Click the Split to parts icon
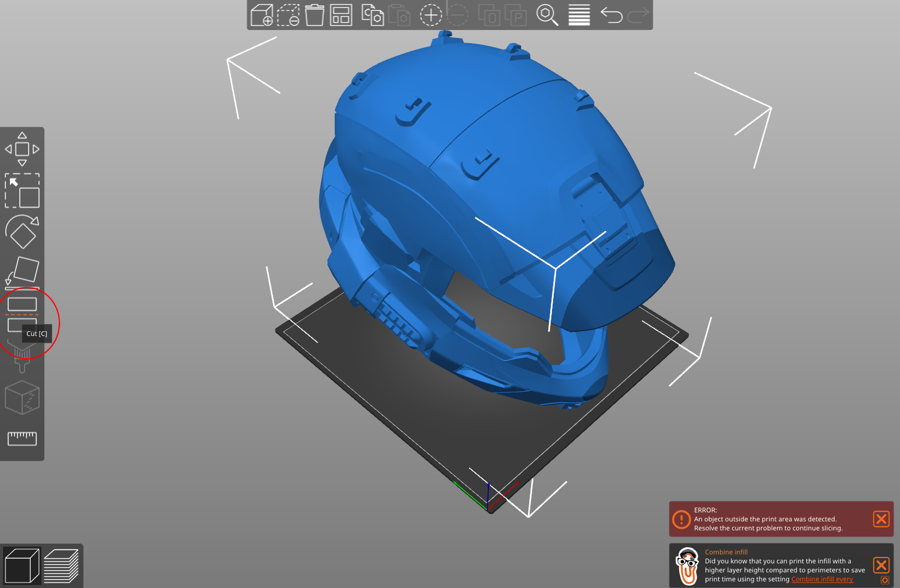Screen dimensions: 900x588 coord(515,15)
